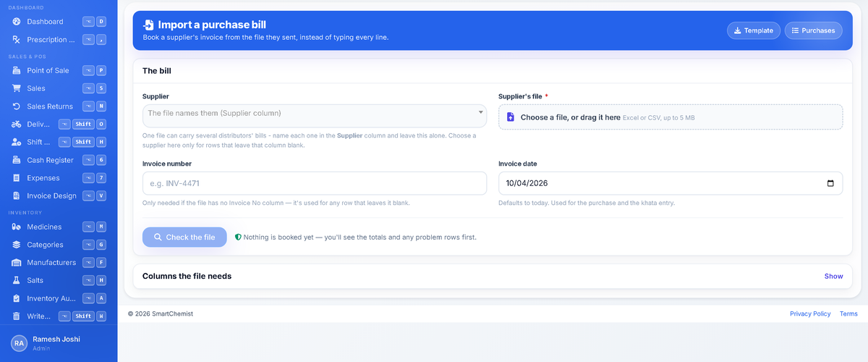Click the Write-off trash icon
The height and width of the screenshot is (362, 868).
click(x=17, y=316)
